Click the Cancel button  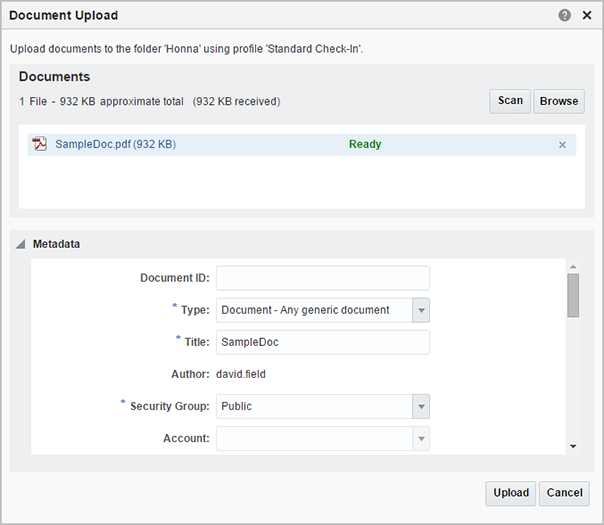click(x=564, y=493)
